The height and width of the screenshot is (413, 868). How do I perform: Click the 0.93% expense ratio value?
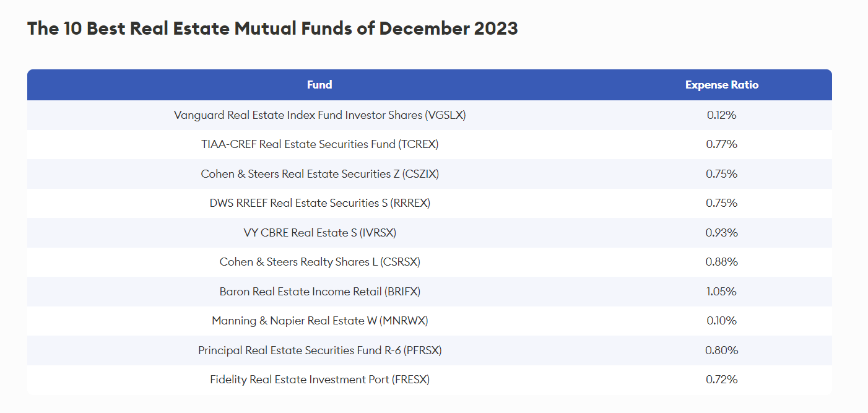722,233
